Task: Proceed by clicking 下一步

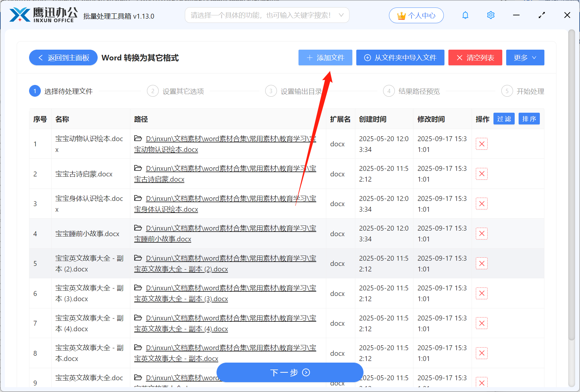Action: coord(289,372)
